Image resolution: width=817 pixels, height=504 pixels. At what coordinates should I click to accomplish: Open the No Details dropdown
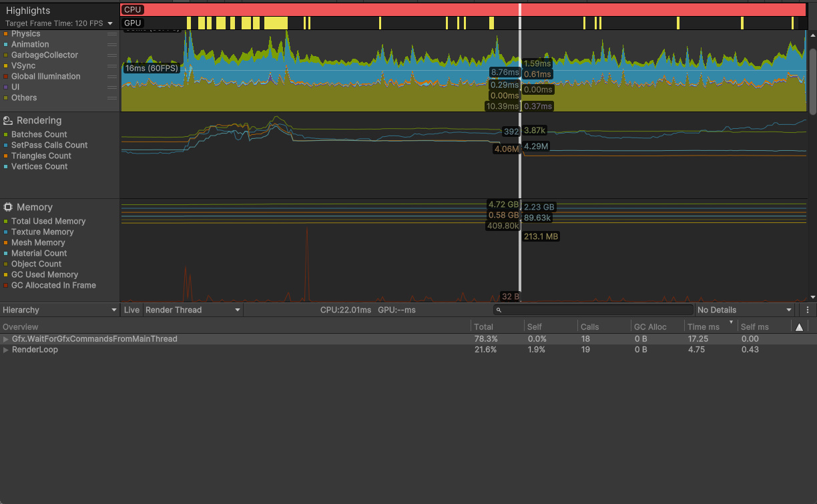tap(744, 310)
